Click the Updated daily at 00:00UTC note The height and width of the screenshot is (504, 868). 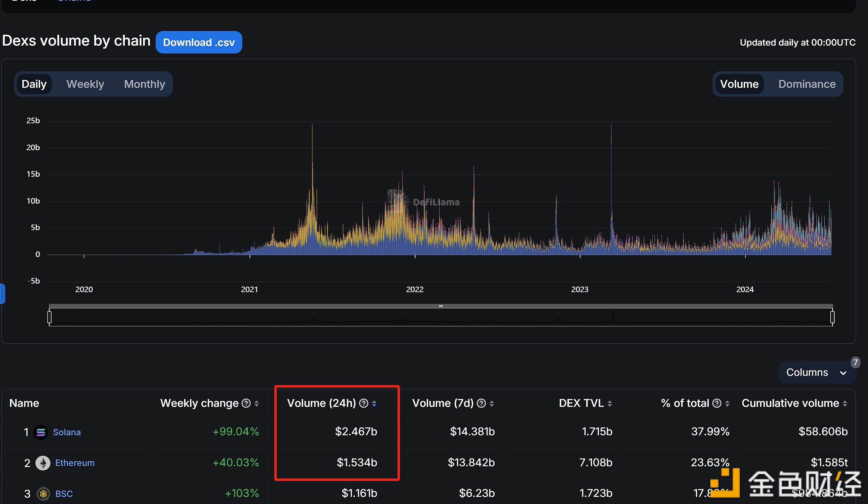pos(797,42)
